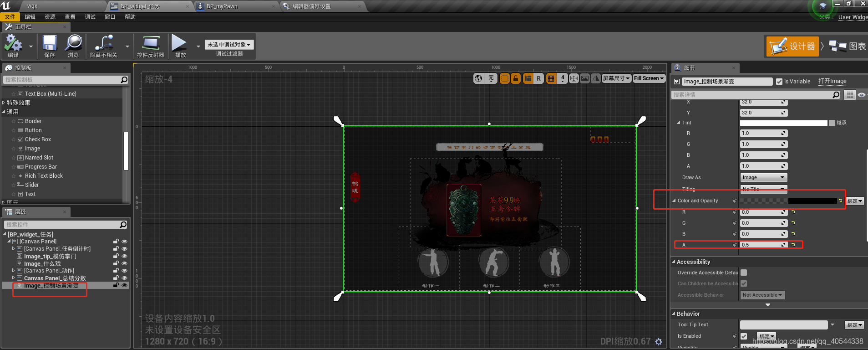Toggle the Is Enabled checkbox
This screenshot has height=350, width=868.
pyautogui.click(x=744, y=336)
